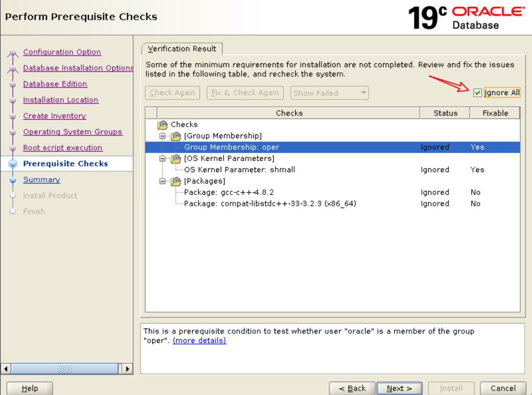This screenshot has height=395, width=532.
Task: Click the OS Kernel Parameters folder icon
Action: click(x=176, y=158)
